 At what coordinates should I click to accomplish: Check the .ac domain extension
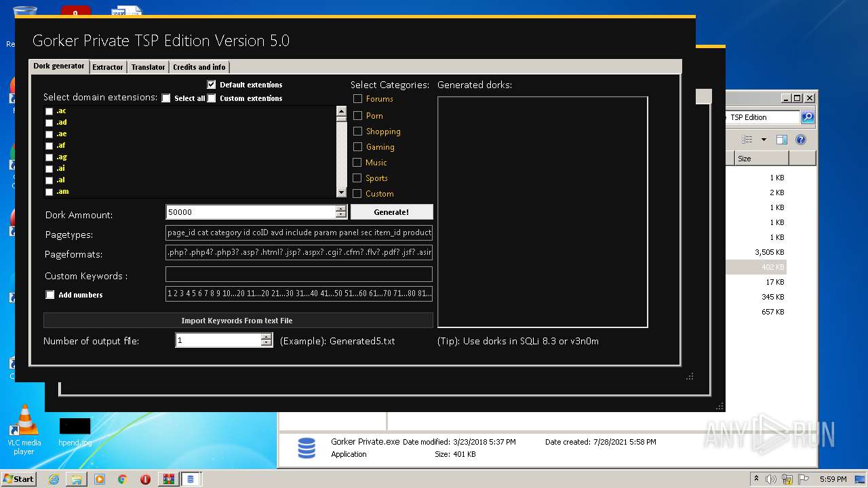[x=49, y=111]
